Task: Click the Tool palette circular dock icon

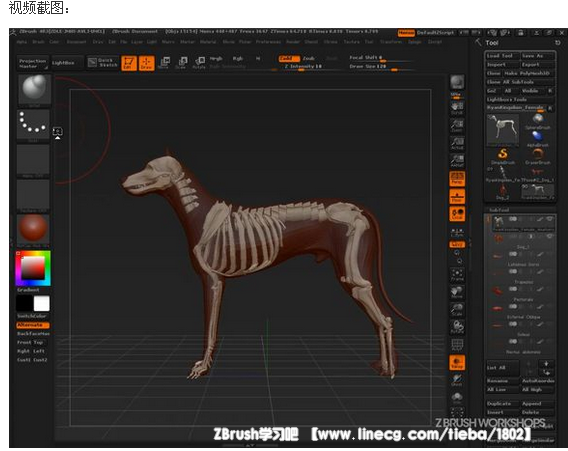Action: coord(557,43)
